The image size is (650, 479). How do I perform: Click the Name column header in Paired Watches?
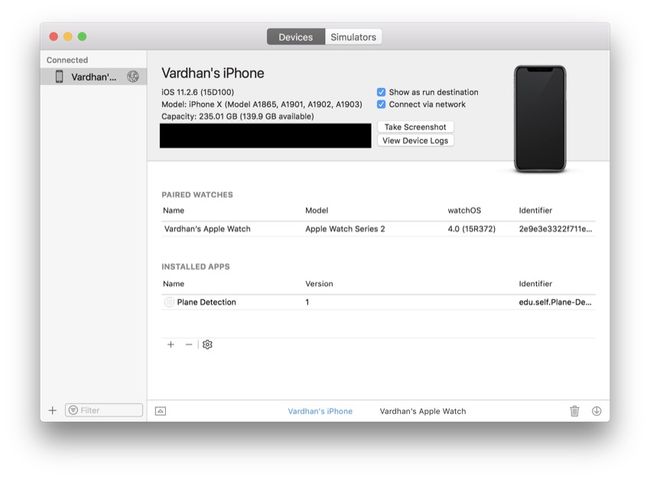(x=173, y=210)
